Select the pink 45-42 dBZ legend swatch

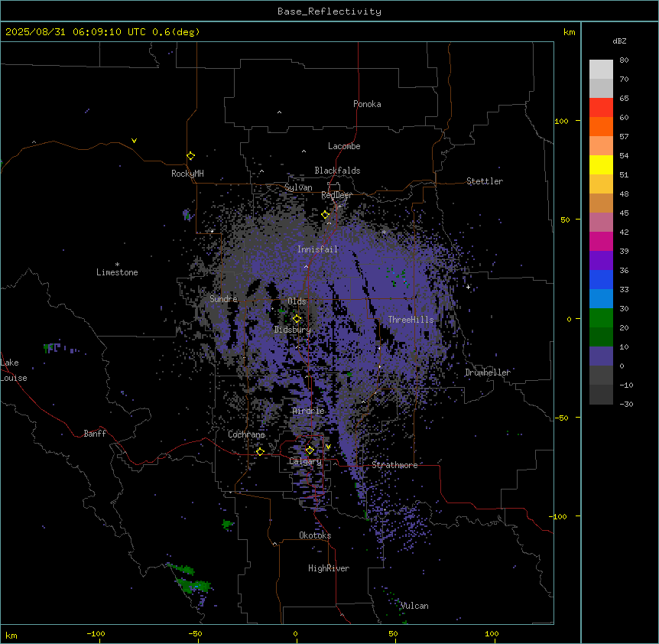601,223
